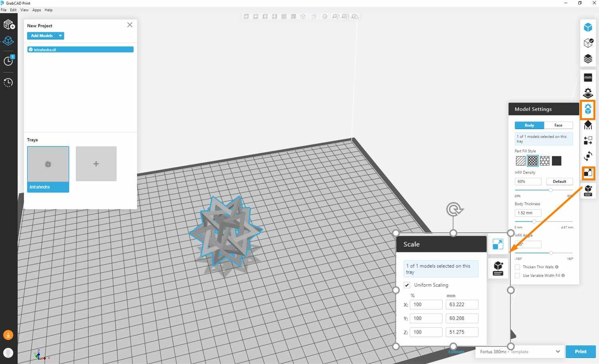
Task: Close the New Project panel with X
Action: [130, 25]
